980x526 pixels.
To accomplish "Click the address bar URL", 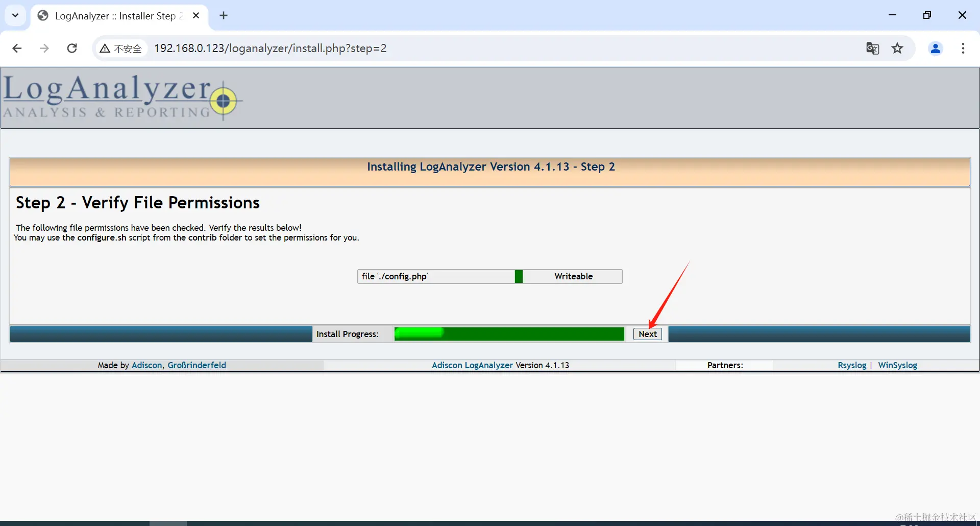I will 270,49.
